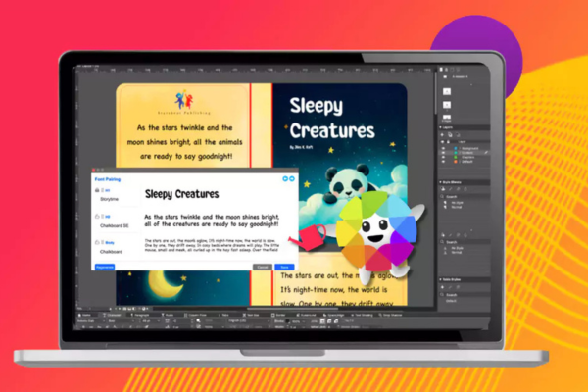
Task: Click the Default layer orange color swatch
Action: pyautogui.click(x=456, y=162)
